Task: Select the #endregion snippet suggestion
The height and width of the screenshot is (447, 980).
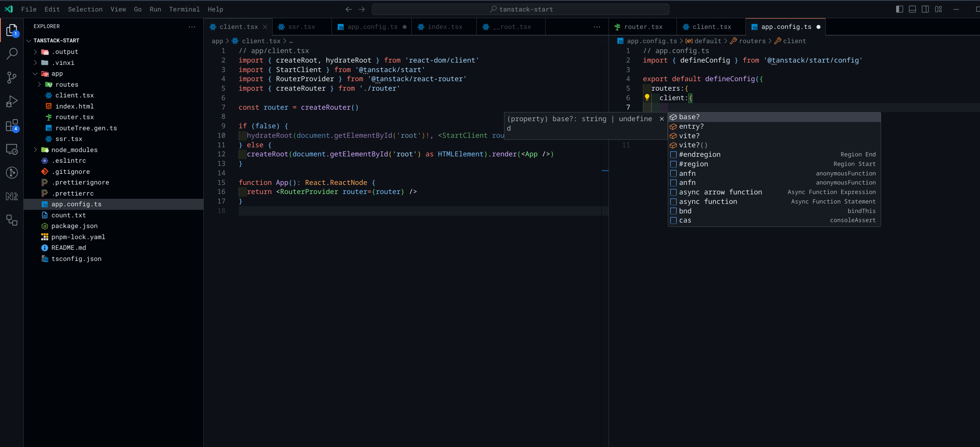Action: pos(774,155)
